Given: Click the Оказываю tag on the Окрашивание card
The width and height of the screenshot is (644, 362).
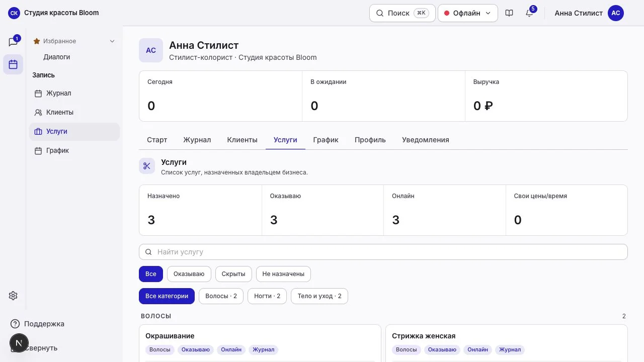Looking at the screenshot, I should click(x=196, y=349).
